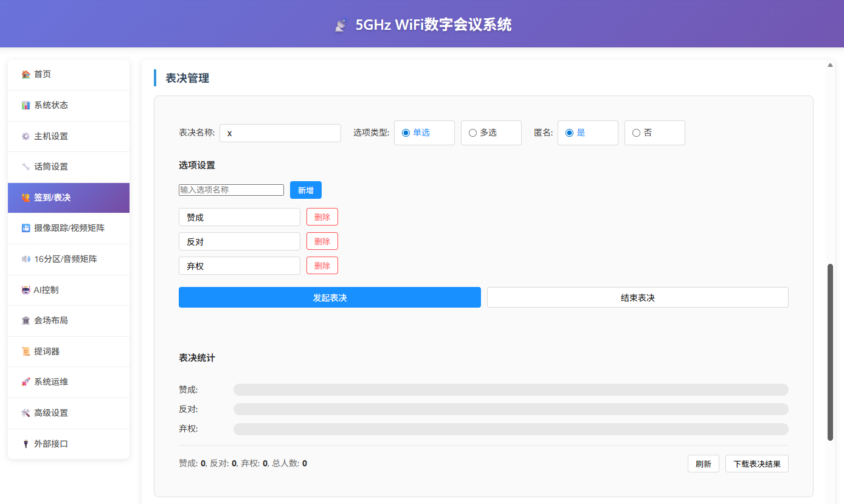
Task: Click the rocket icon beside 系统运维
Action: [x=26, y=382]
